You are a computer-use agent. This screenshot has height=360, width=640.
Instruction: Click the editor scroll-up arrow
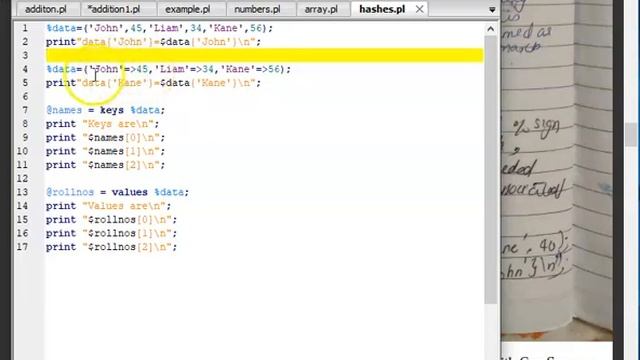(491, 29)
